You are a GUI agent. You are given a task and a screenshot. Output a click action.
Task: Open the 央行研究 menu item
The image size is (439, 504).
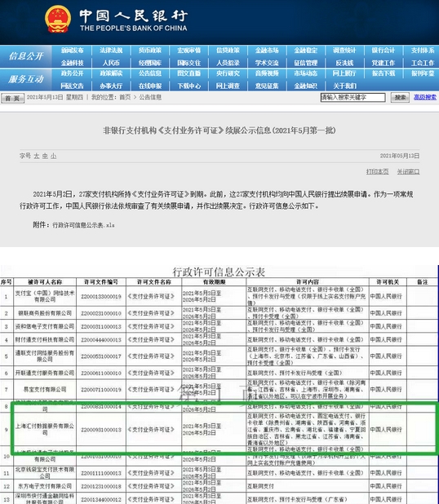click(x=228, y=73)
